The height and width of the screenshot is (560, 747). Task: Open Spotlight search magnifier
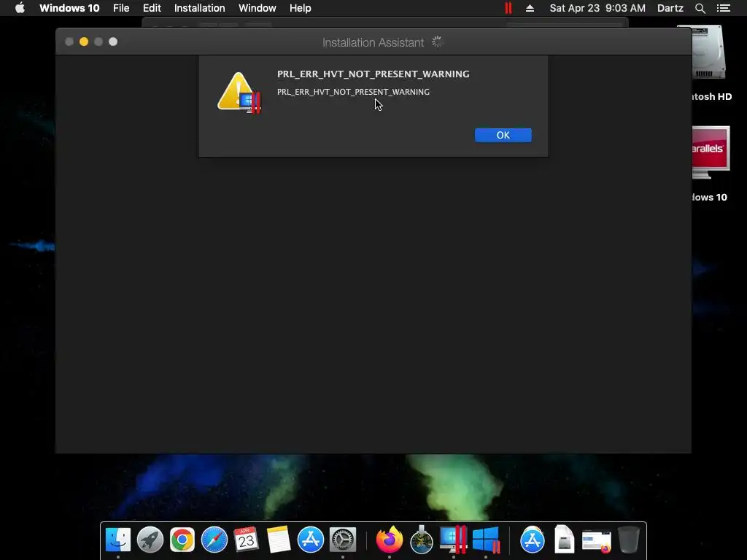pyautogui.click(x=700, y=8)
